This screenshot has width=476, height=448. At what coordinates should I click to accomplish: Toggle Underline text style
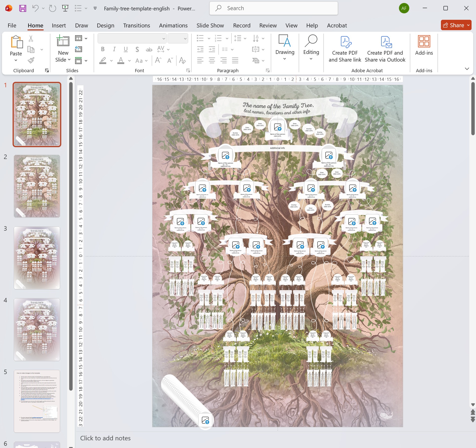(x=126, y=49)
